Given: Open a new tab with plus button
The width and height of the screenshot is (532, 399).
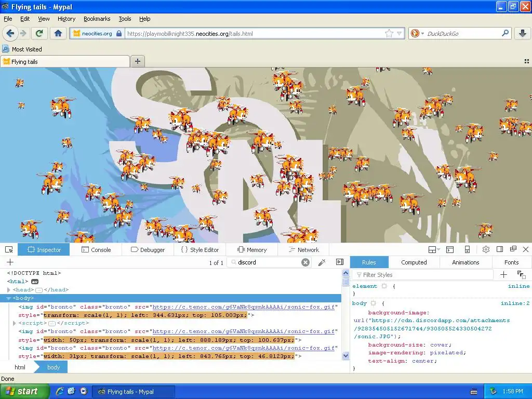Looking at the screenshot, I should [137, 61].
